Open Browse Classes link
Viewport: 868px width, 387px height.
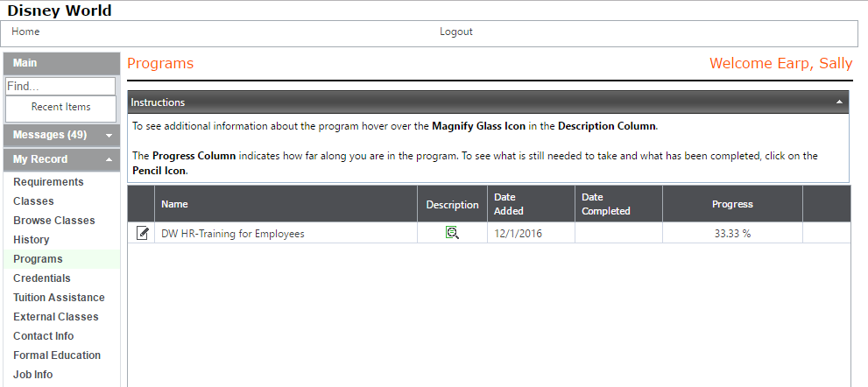click(54, 221)
